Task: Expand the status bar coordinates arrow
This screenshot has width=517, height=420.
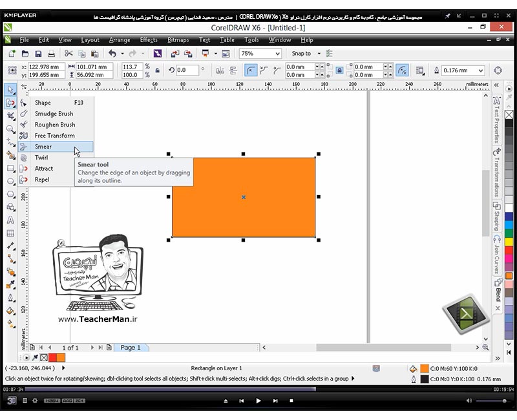Action: pyautogui.click(x=63, y=368)
